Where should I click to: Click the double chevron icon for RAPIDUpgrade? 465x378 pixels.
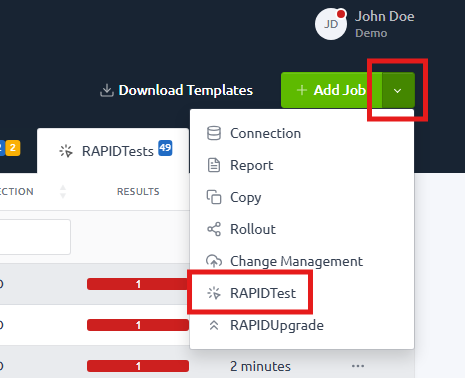click(x=214, y=325)
